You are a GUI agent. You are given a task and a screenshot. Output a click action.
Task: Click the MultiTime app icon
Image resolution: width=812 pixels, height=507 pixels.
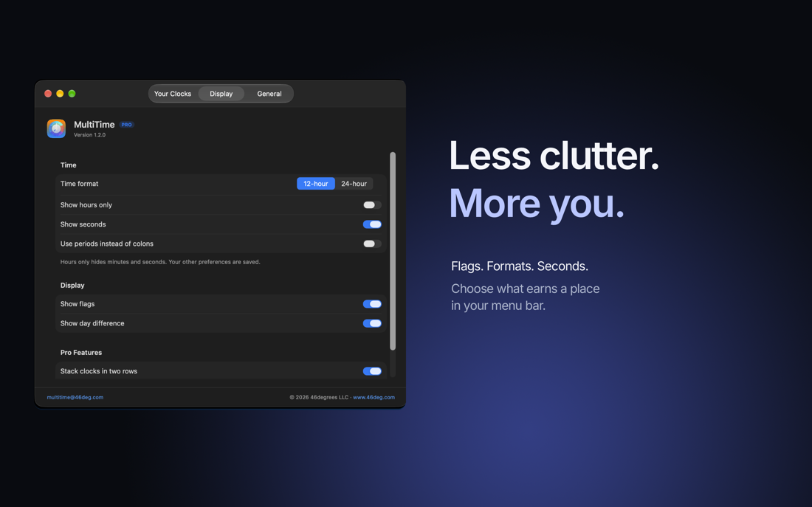(x=56, y=128)
